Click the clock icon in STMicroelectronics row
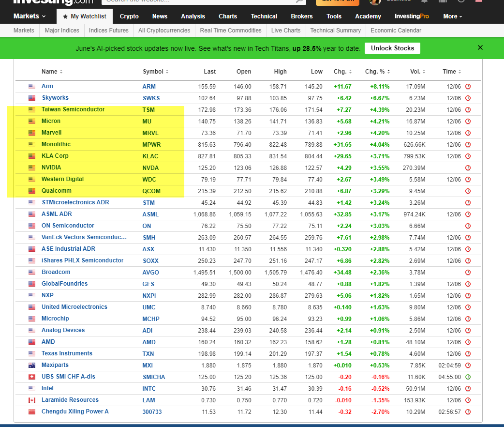 468,203
